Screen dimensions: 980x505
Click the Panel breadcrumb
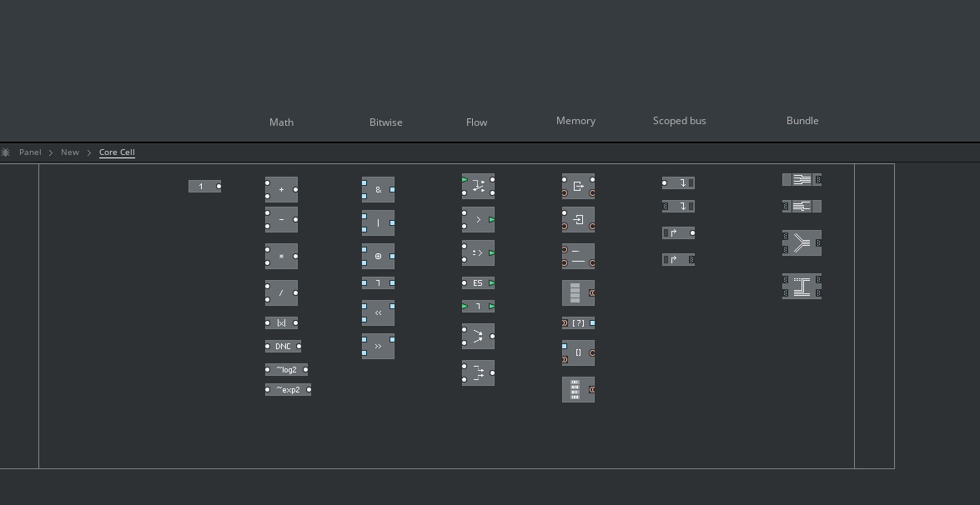coord(30,152)
